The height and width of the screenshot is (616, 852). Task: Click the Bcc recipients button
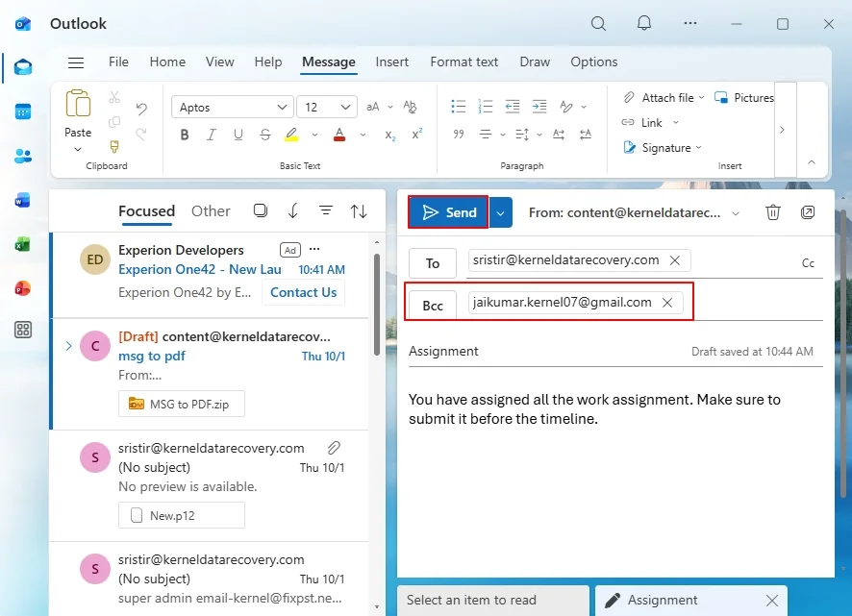pos(433,306)
